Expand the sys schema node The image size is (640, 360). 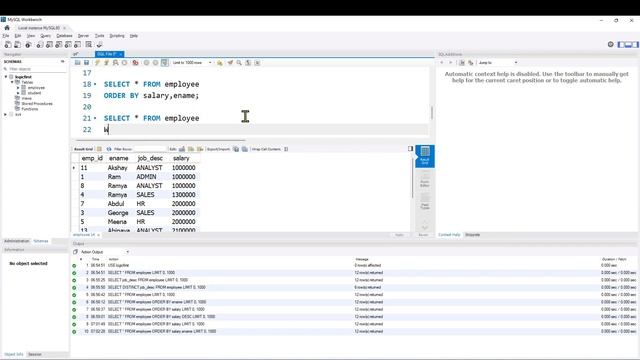click(x=6, y=114)
